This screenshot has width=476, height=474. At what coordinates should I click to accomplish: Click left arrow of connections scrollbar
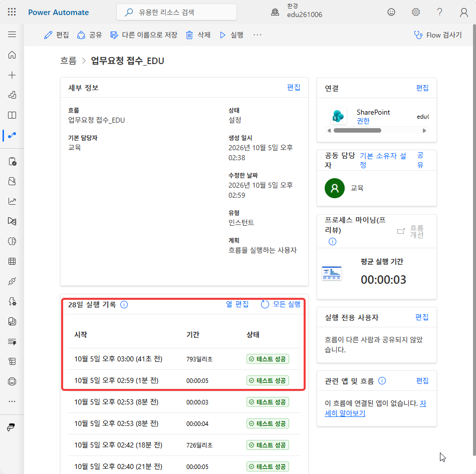[x=329, y=131]
